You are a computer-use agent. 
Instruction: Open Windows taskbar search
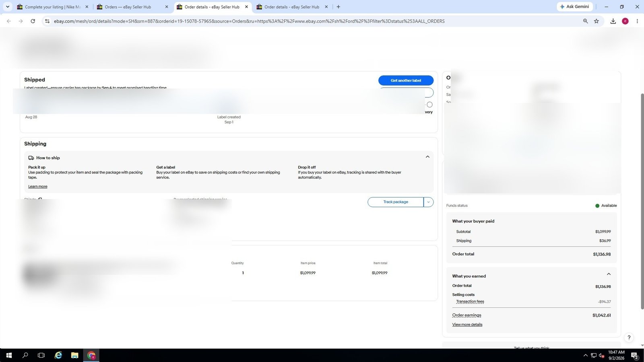[25, 355]
